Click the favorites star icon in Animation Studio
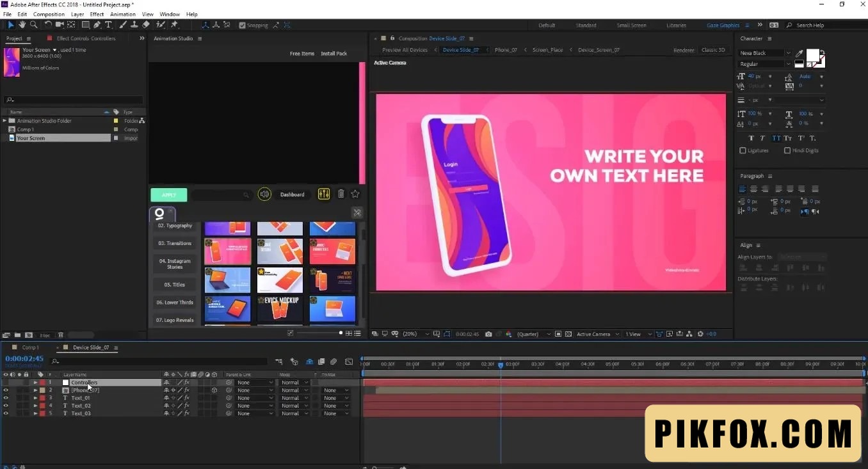Viewport: 868px width, 469px height. pos(355,194)
